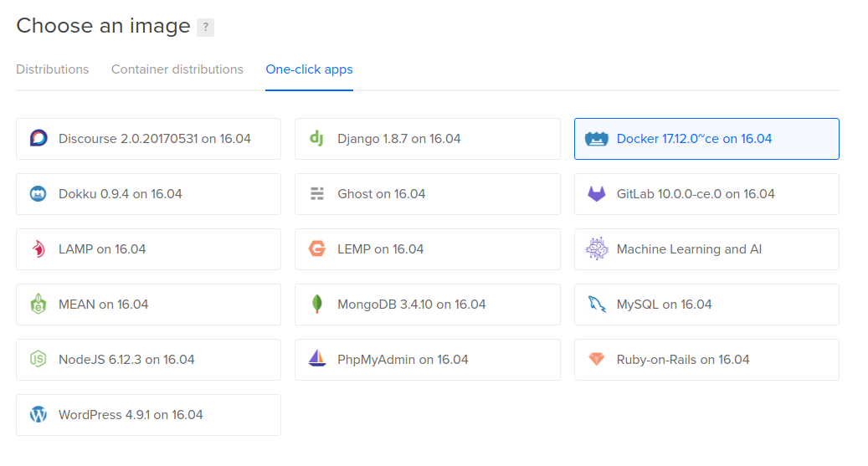
Task: Select GitLab 10.0.0-ce.0 on 16.04
Action: [x=706, y=194]
